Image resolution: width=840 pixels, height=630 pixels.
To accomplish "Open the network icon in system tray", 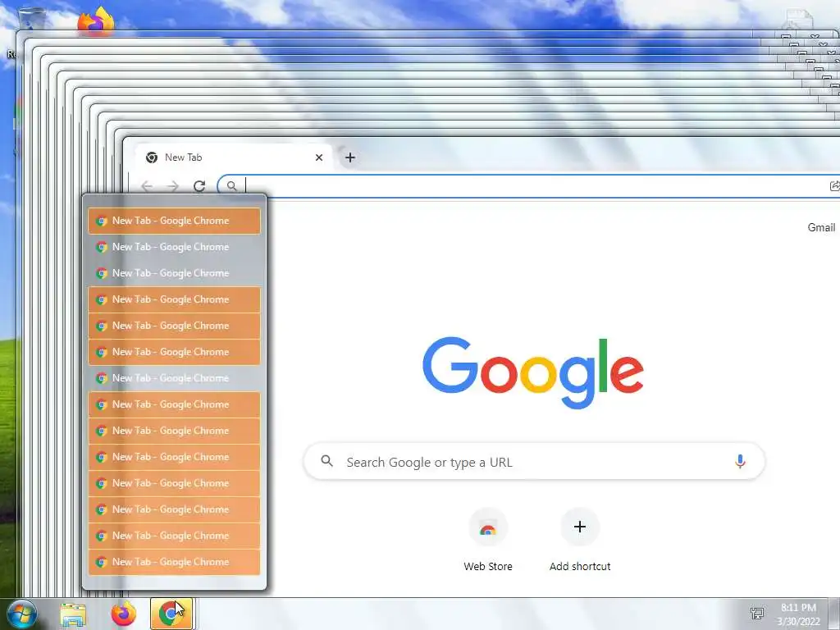I will (757, 614).
